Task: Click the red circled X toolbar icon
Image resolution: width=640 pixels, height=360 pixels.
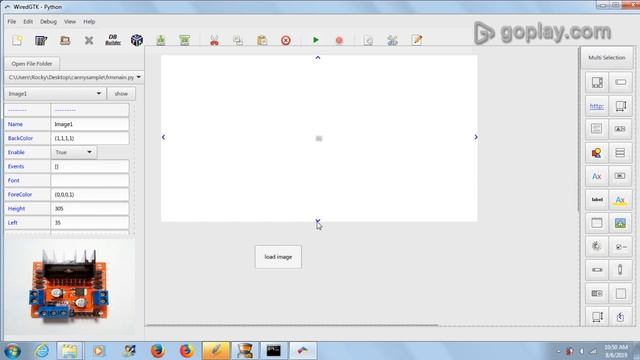Action: coord(286,40)
